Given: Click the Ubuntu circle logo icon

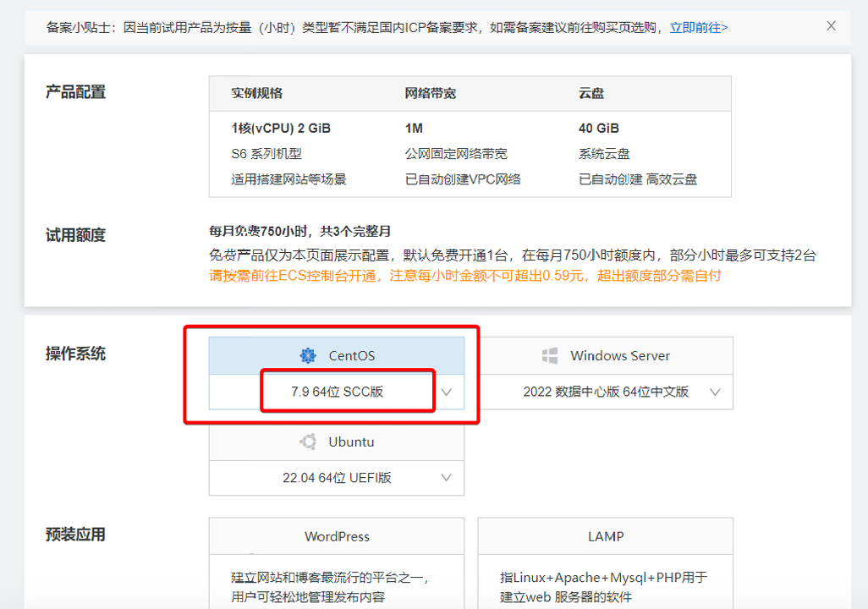Looking at the screenshot, I should (x=308, y=442).
